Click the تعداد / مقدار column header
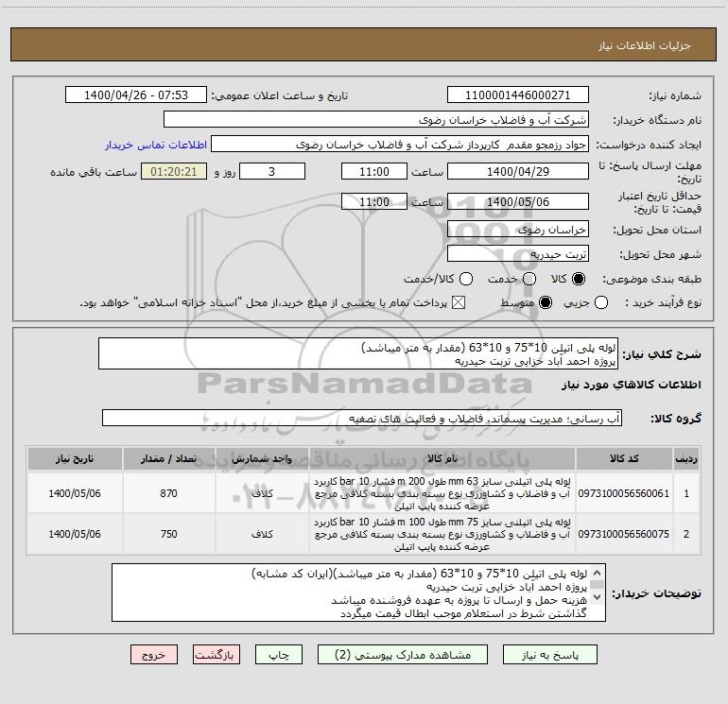The image size is (728, 704). 168,458
